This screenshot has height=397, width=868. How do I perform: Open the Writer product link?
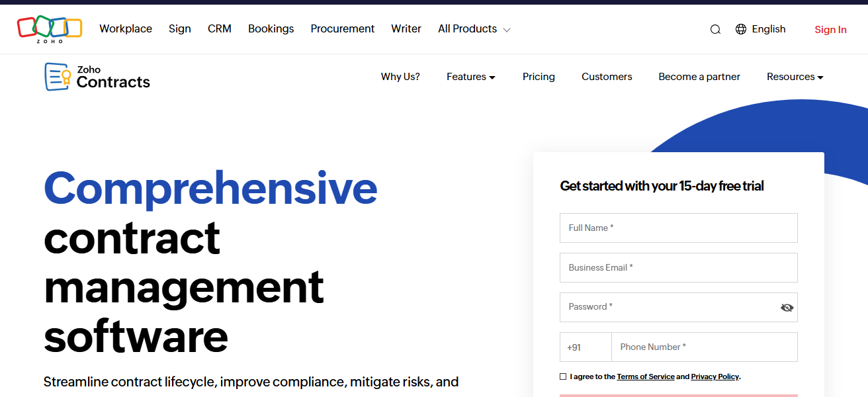[406, 29]
